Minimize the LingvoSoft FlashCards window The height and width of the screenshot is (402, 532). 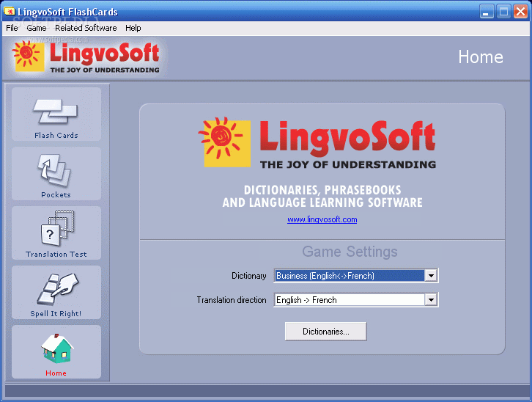487,12
